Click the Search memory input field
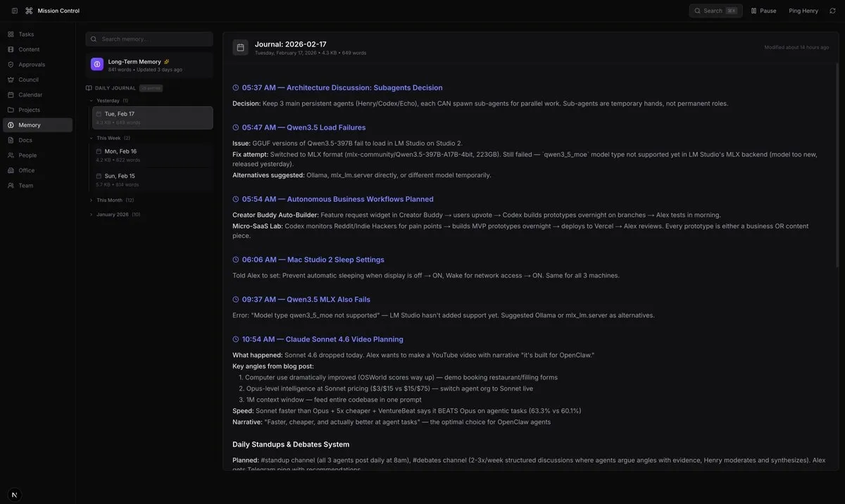845x504 pixels. pos(149,39)
